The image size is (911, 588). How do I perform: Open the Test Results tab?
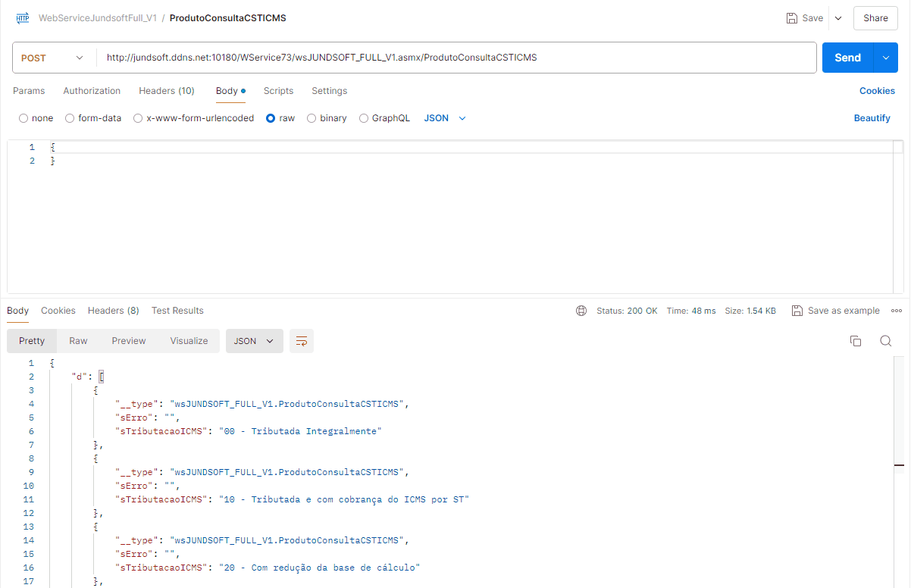pos(177,311)
